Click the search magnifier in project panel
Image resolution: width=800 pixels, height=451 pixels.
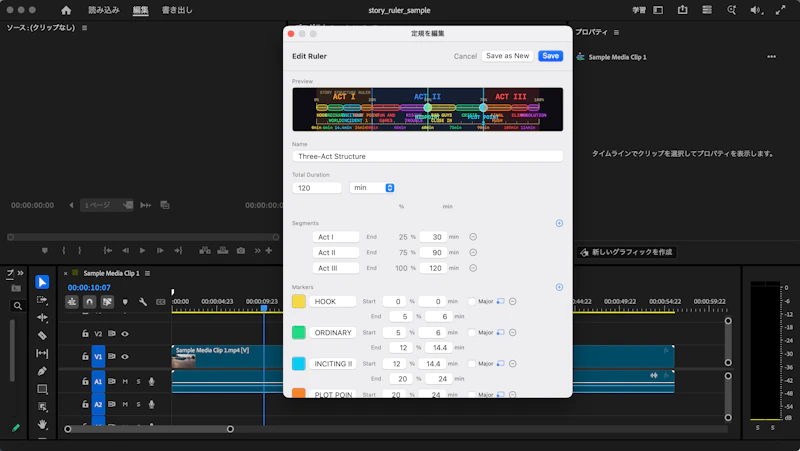[17, 306]
